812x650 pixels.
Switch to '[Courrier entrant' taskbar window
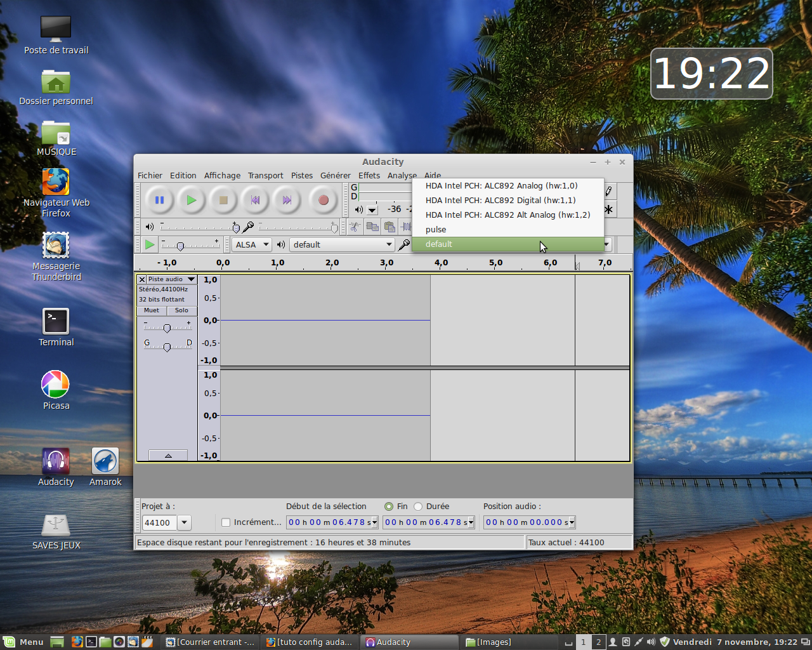(211, 642)
